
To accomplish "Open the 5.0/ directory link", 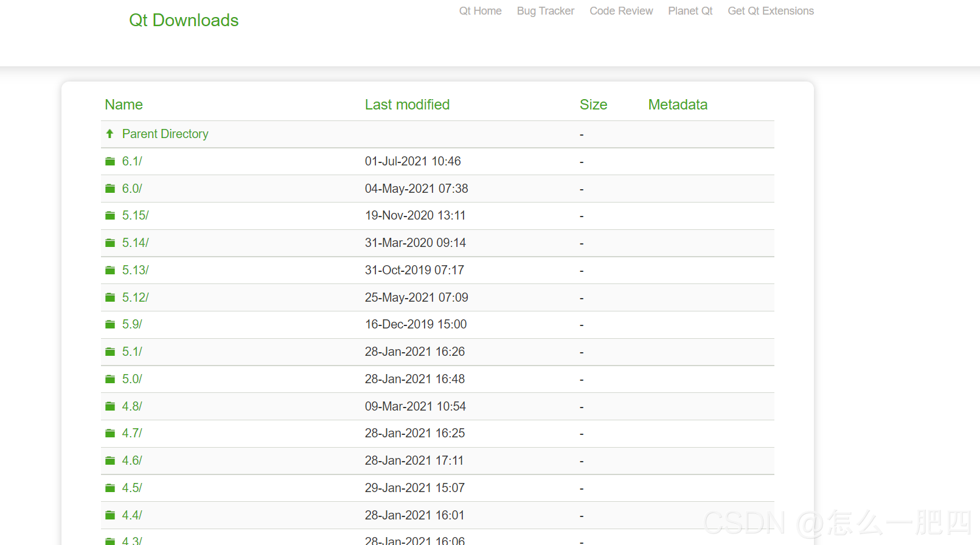I will click(x=132, y=379).
